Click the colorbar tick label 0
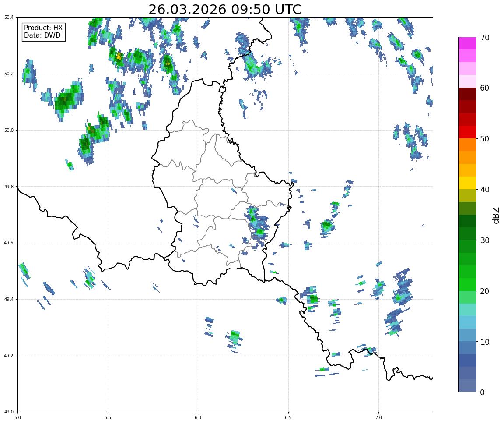The image size is (504, 424). [482, 392]
